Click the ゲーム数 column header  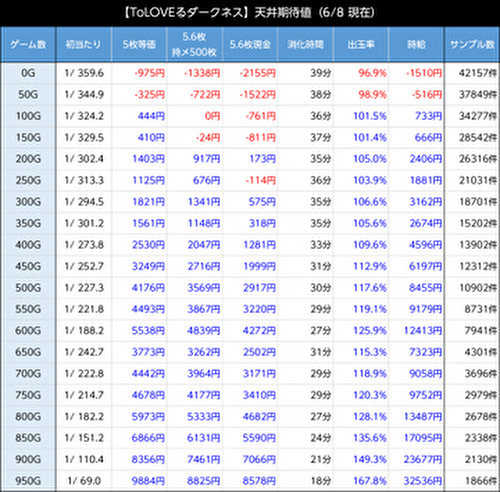(x=28, y=44)
